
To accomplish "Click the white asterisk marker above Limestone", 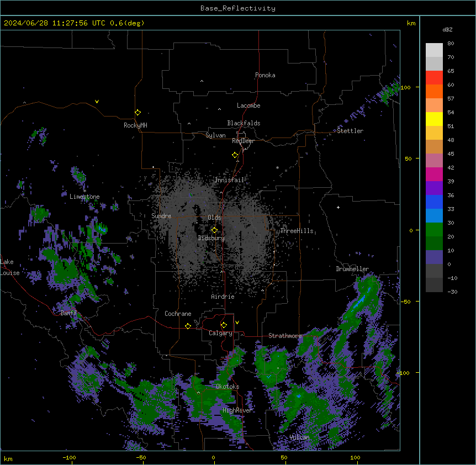I will (x=84, y=191).
